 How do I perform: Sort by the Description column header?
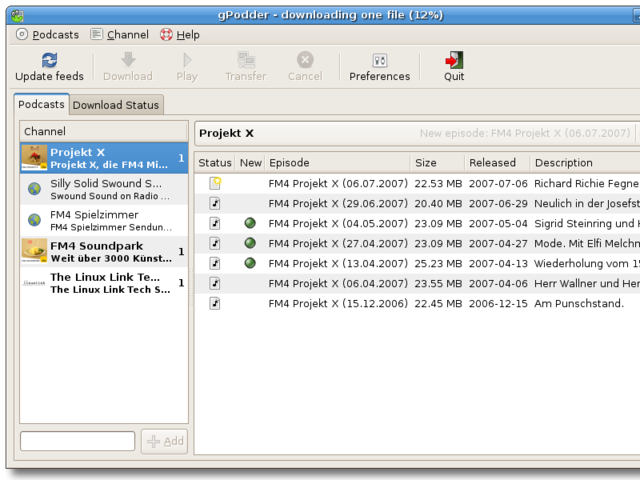pyautogui.click(x=585, y=163)
